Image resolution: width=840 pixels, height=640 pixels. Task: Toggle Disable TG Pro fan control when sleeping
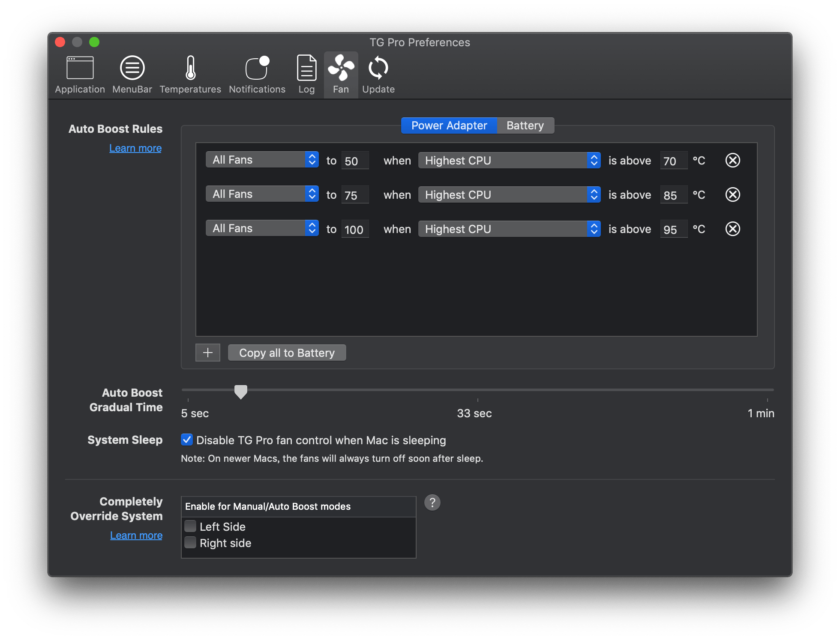(187, 440)
